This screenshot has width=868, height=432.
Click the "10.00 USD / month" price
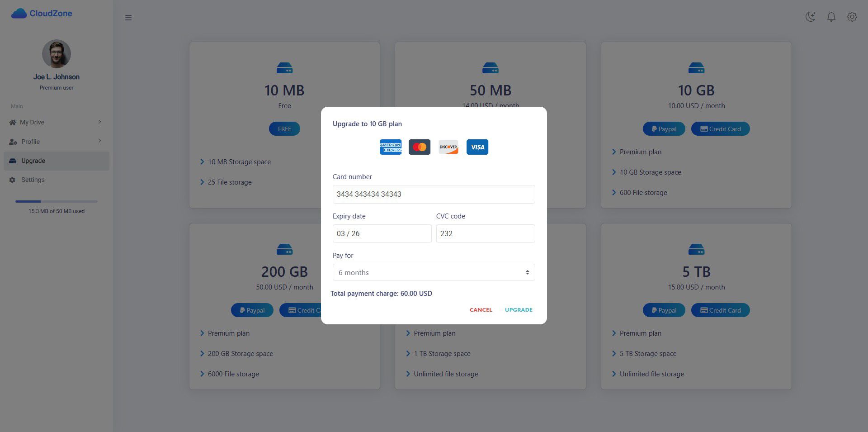pos(696,106)
